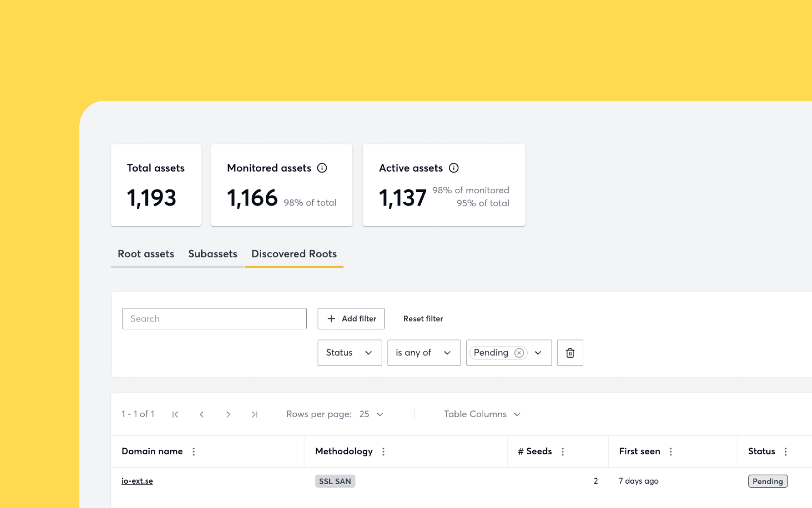Expand the Pending value dropdown arrow

[538, 353]
